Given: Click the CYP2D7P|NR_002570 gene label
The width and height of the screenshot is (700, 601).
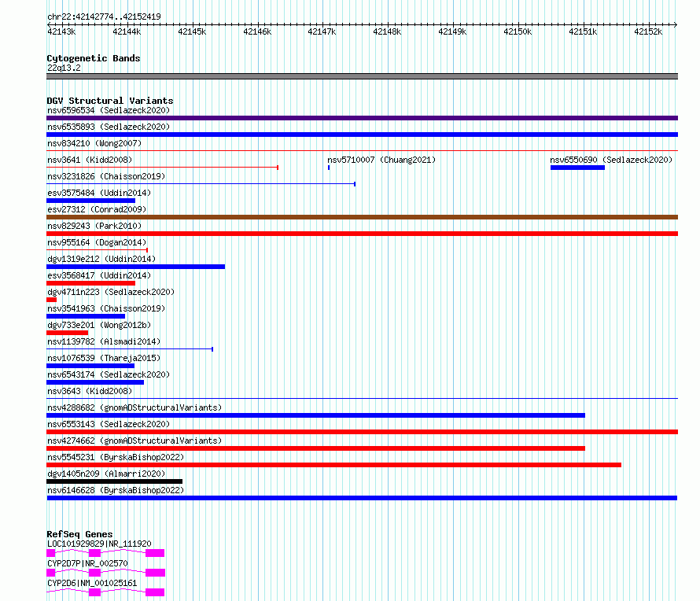Looking at the screenshot, I should coord(87,563).
